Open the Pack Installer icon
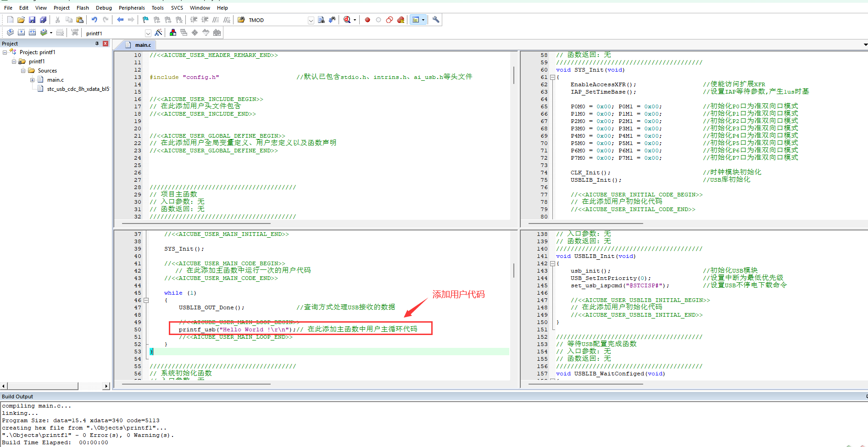 click(x=217, y=33)
